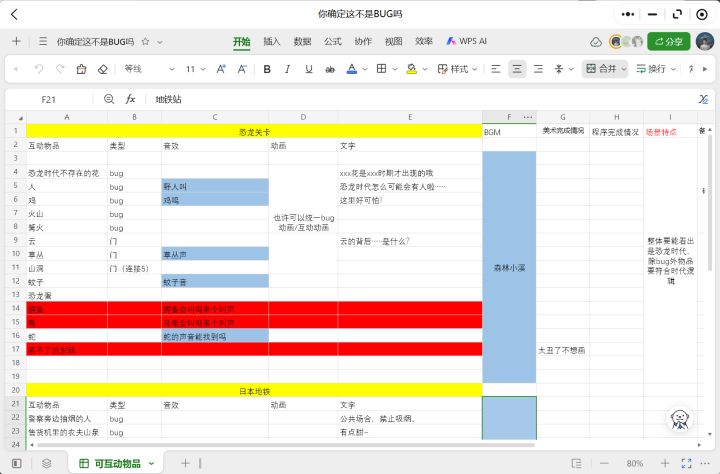
Task: Decrease font size with smaller A icon
Action: (x=242, y=69)
